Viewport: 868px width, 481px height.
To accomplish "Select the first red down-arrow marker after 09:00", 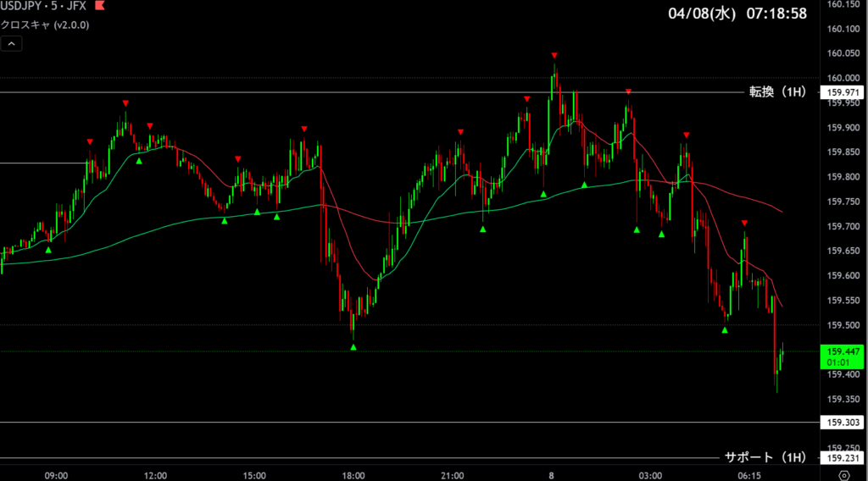I will (x=90, y=141).
